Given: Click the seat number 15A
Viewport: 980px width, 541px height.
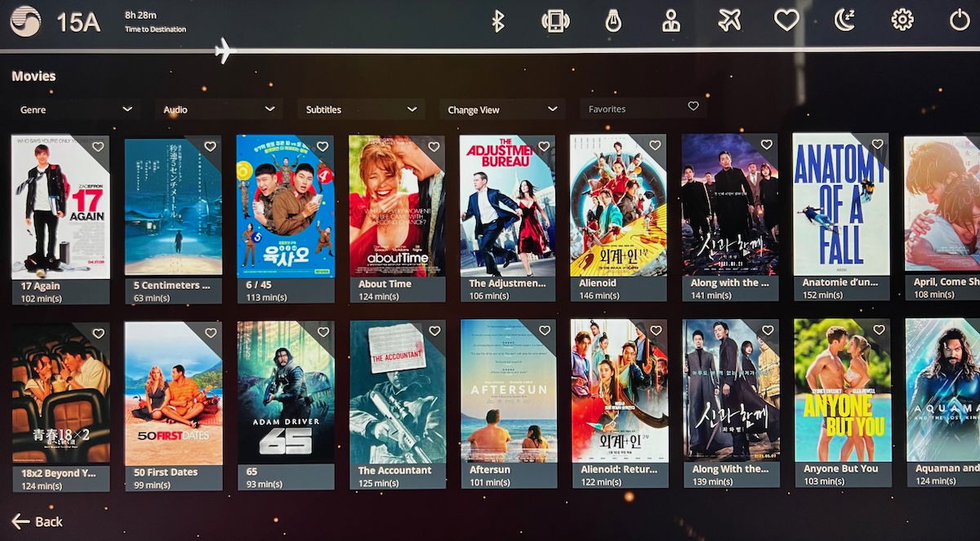Looking at the screenshot, I should coord(78,22).
